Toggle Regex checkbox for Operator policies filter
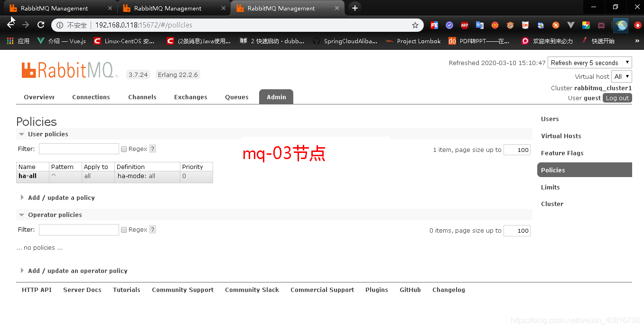644x329 pixels. pyautogui.click(x=124, y=230)
